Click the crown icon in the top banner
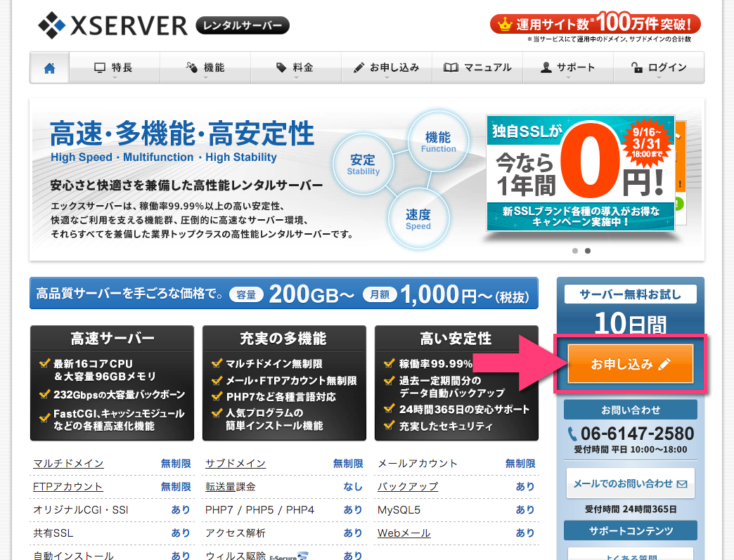 [505, 24]
